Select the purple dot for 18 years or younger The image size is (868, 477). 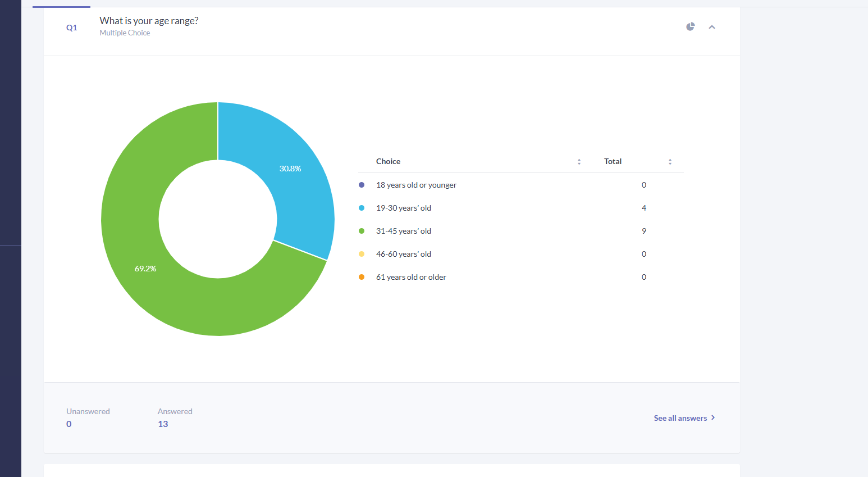coord(362,185)
